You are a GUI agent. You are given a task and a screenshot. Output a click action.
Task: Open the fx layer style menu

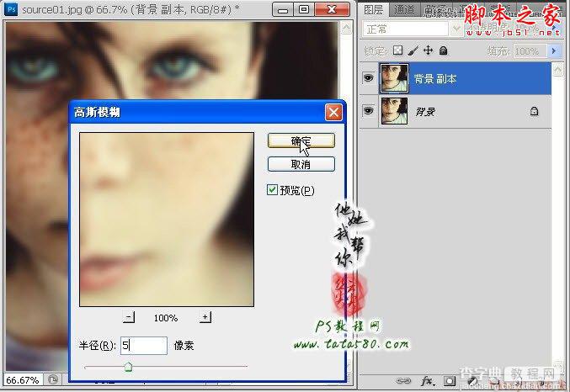pos(428,381)
